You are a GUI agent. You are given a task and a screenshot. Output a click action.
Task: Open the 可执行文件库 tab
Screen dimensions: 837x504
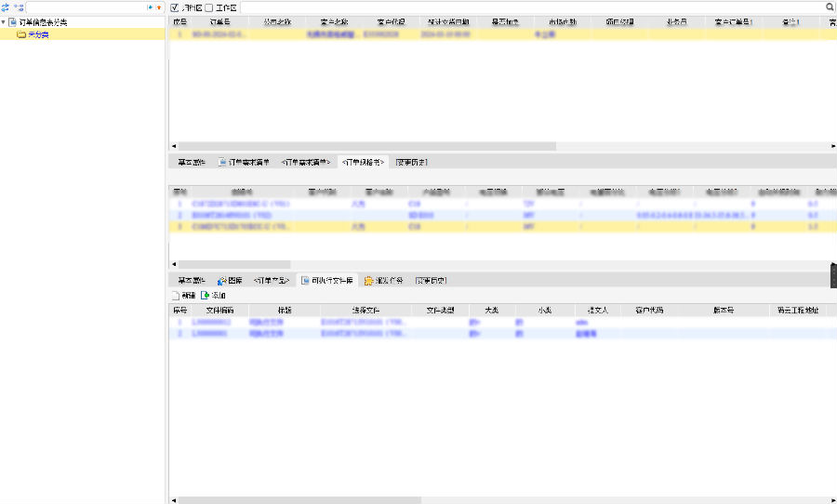[x=326, y=280]
